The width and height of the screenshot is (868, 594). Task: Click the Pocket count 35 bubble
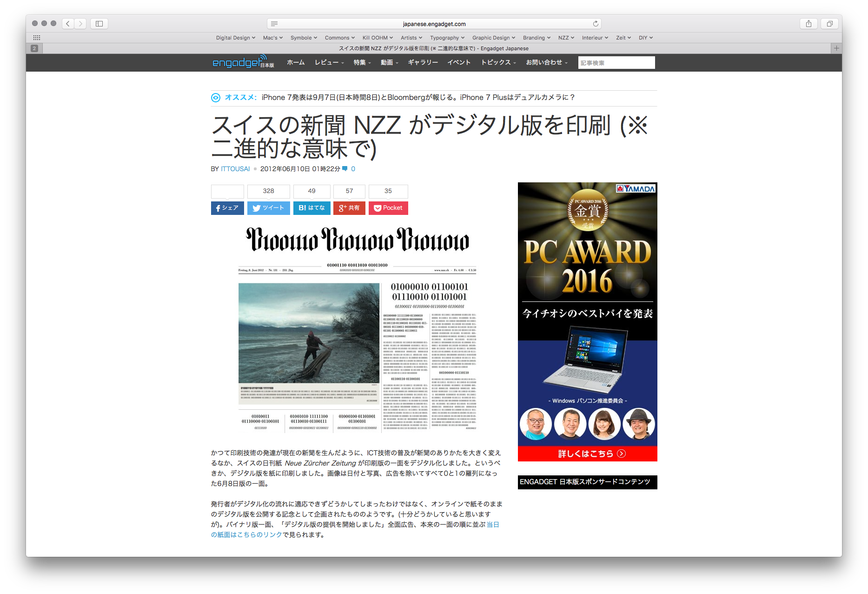[388, 191]
